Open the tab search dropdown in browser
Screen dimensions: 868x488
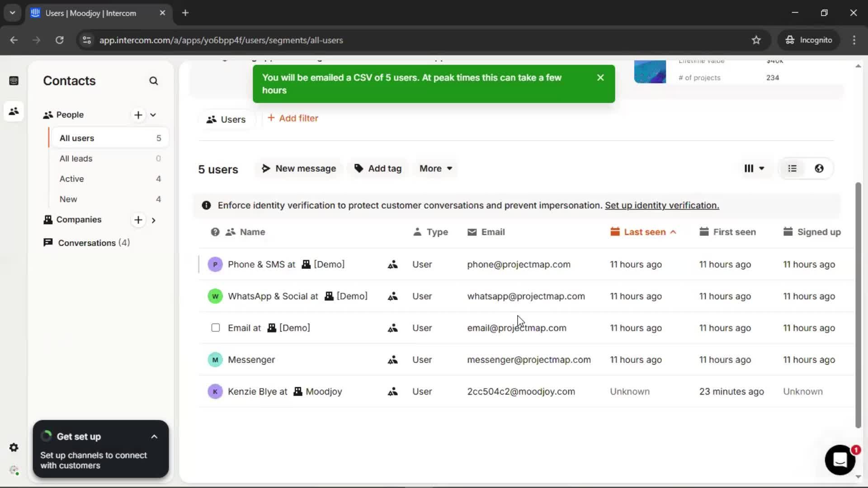point(13,13)
